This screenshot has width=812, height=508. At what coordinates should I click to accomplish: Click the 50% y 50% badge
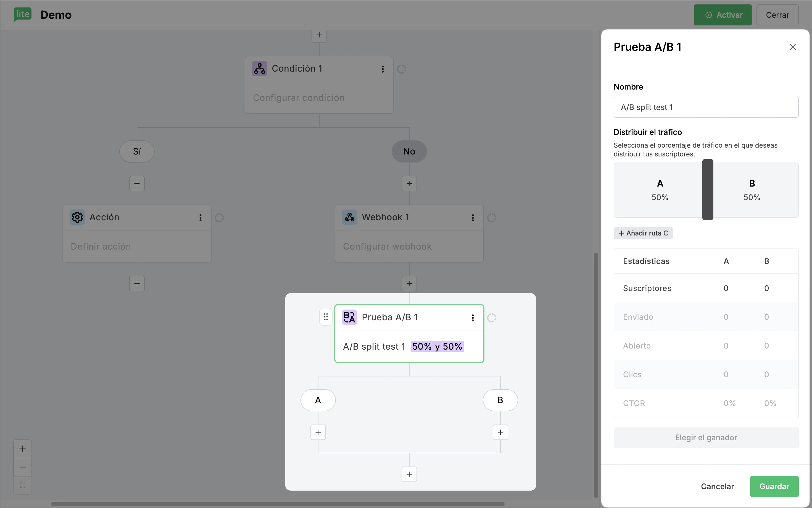point(437,346)
